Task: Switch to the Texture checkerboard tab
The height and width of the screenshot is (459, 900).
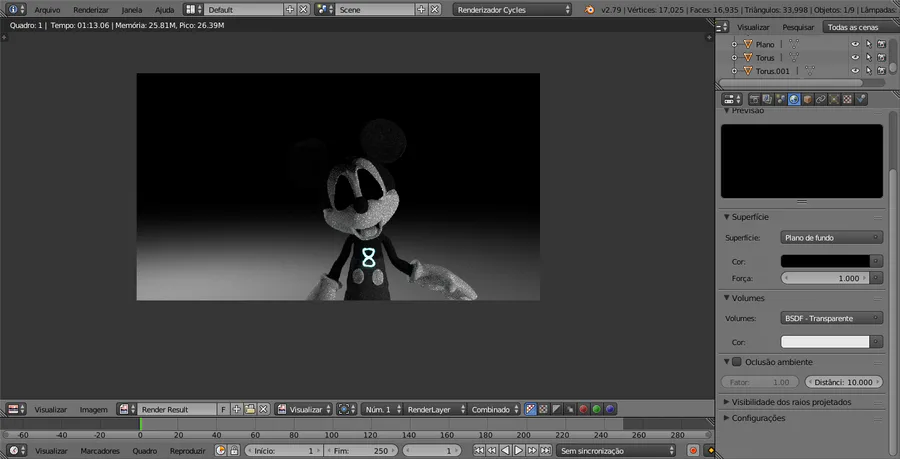Action: [847, 99]
